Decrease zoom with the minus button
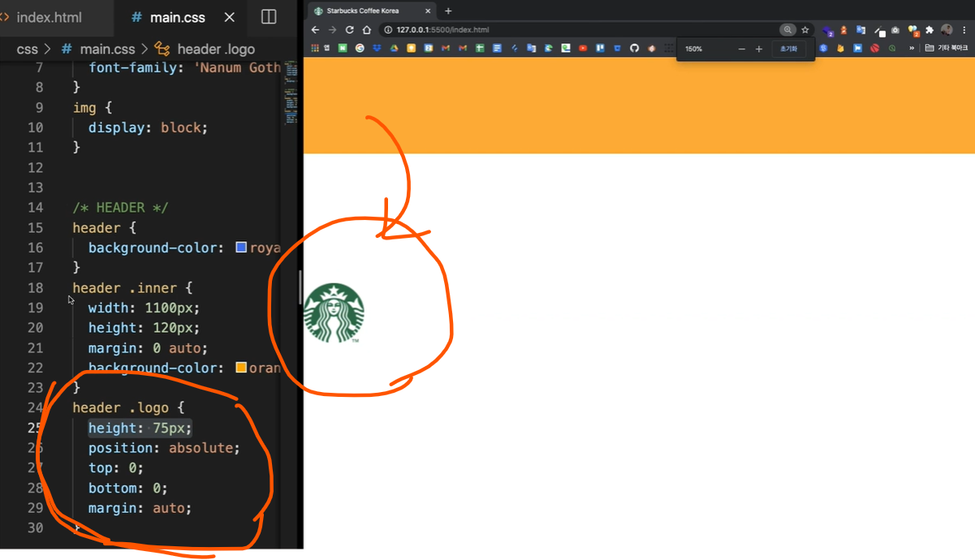Image resolution: width=975 pixels, height=560 pixels. 741,49
